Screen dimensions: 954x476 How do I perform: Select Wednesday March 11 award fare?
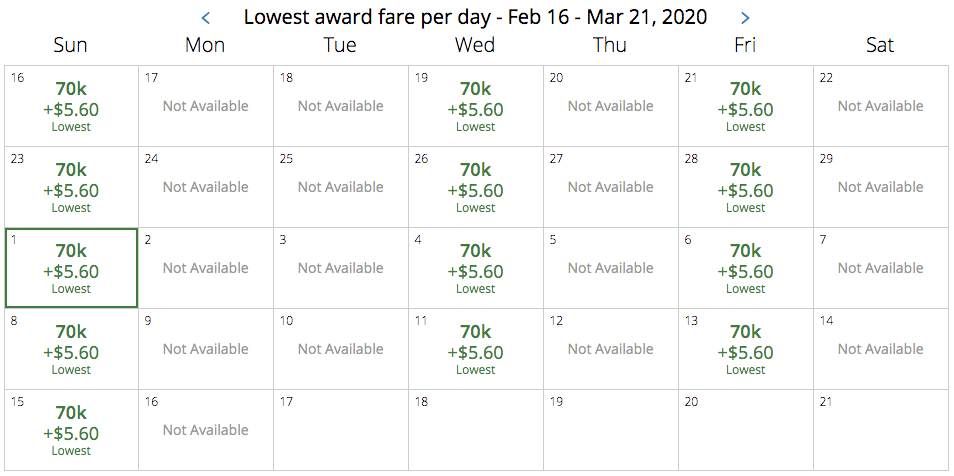click(x=475, y=349)
